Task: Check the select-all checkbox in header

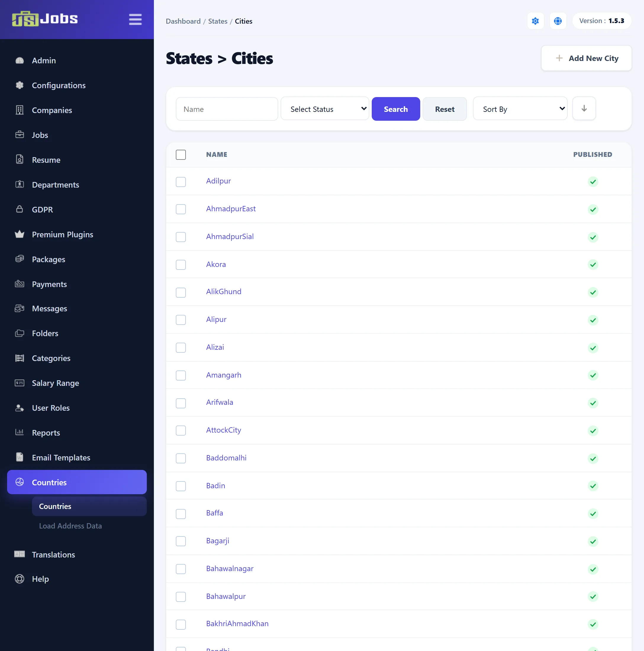Action: [181, 155]
